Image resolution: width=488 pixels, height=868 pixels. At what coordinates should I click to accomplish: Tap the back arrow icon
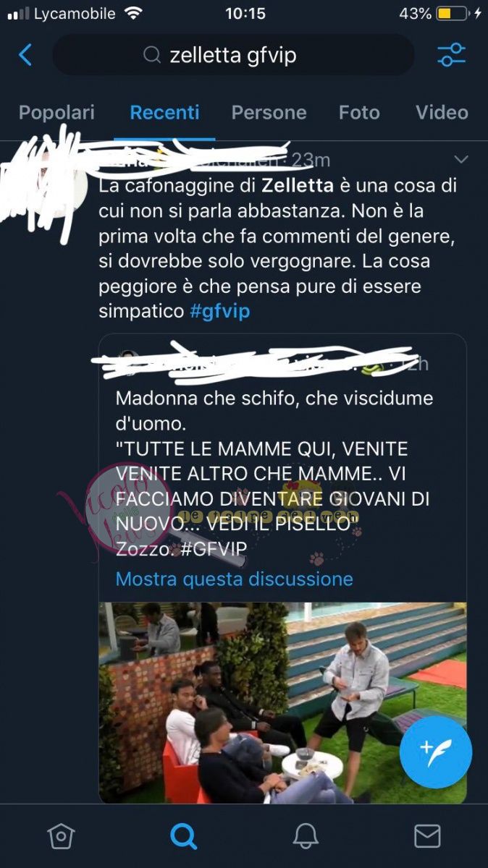click(x=25, y=55)
